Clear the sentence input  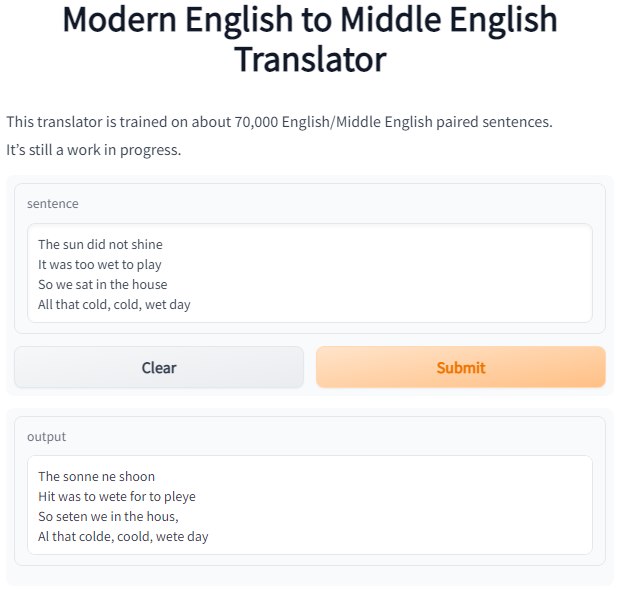click(159, 367)
